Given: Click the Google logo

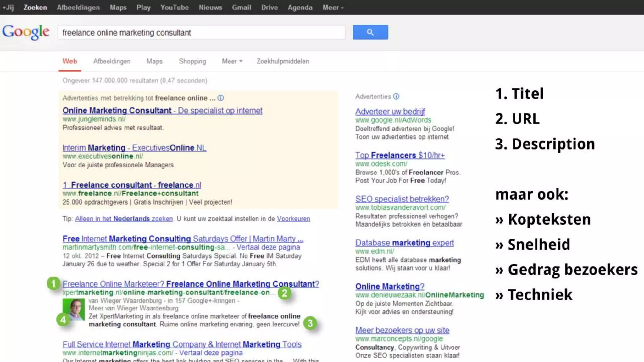Looking at the screenshot, I should [x=26, y=32].
